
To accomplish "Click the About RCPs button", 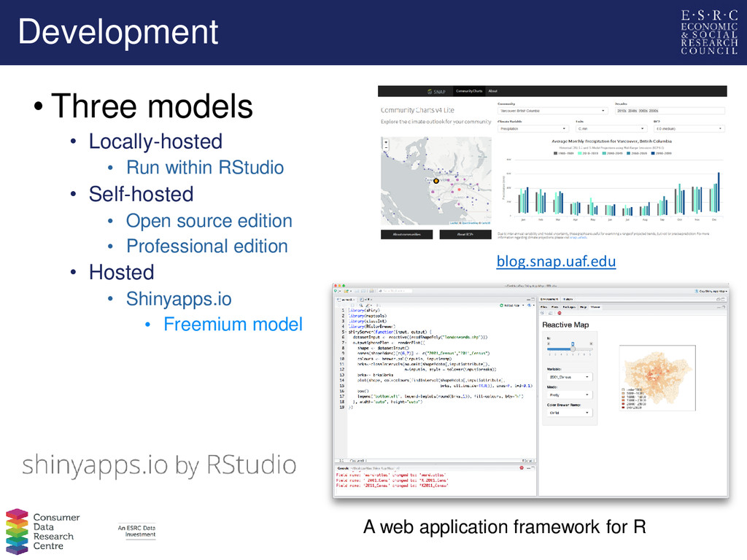I will point(465,234).
